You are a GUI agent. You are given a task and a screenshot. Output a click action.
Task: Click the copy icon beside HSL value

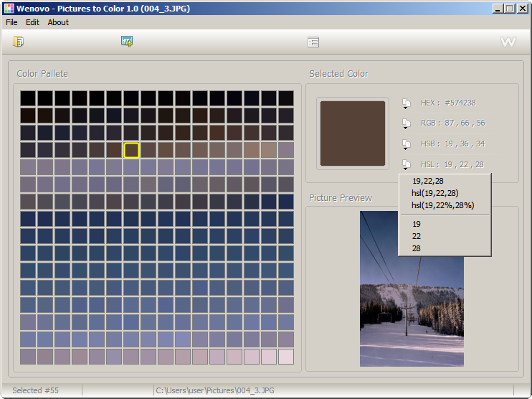(406, 165)
